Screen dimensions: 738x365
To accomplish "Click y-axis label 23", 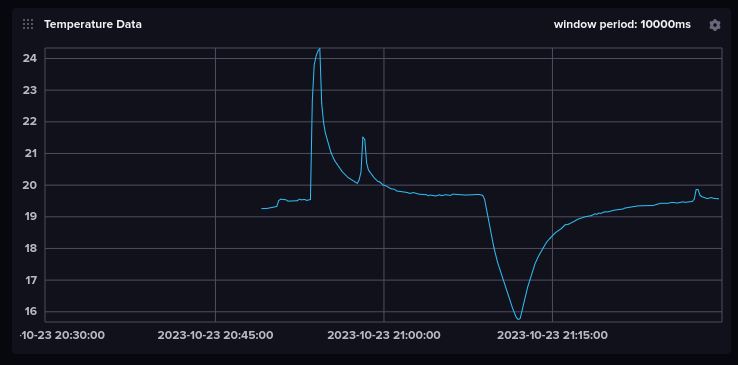I will coord(30,90).
